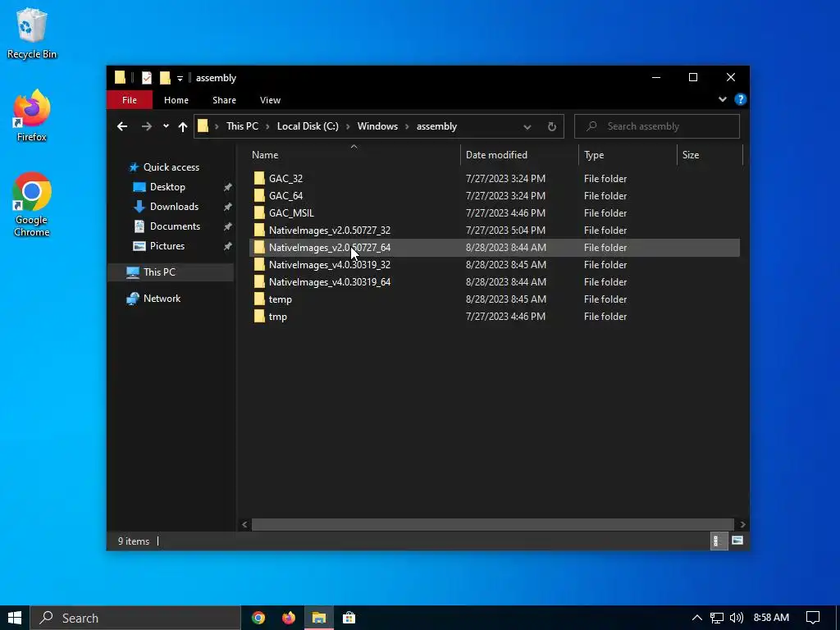Switch to the View ribbon tab
The height and width of the screenshot is (630, 840).
[270, 100]
